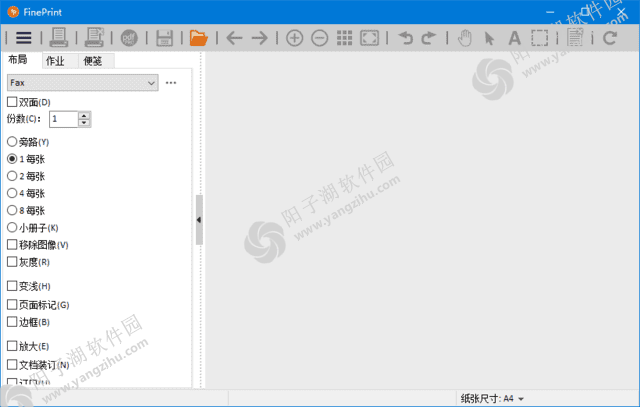640x407 pixels.
Task: Click the undo arrow icon
Action: [406, 38]
